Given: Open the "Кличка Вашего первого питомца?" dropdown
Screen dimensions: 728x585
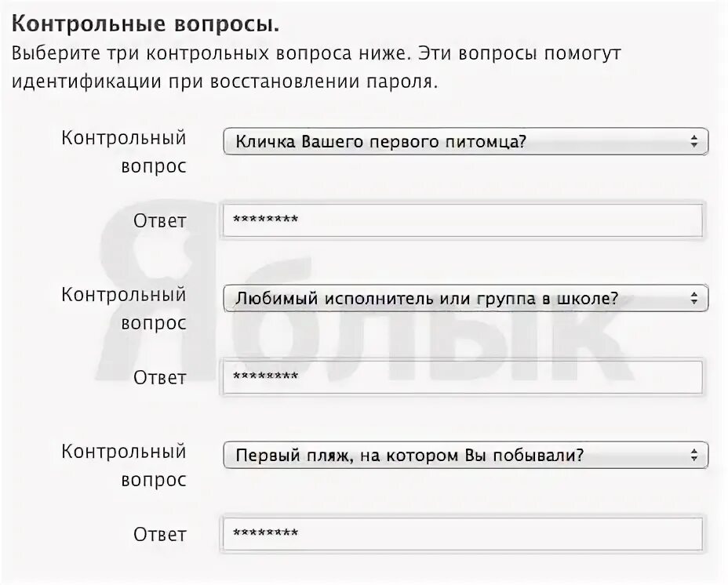Looking at the screenshot, I should pos(466,142).
